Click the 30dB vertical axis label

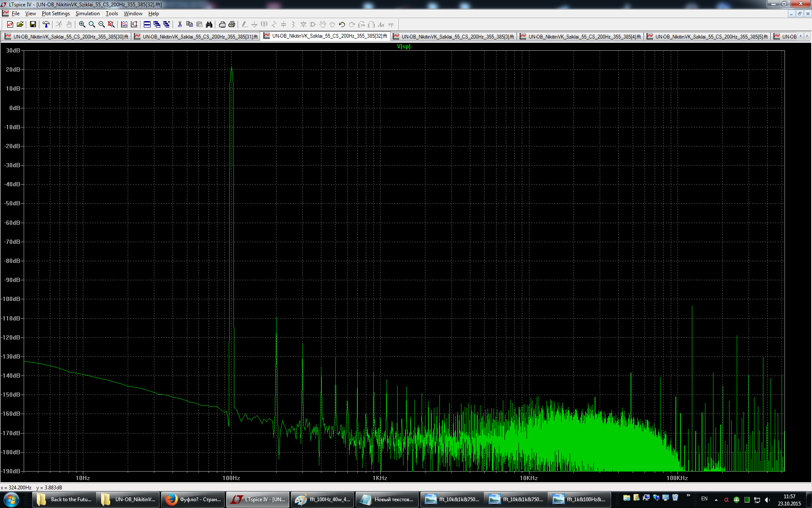(x=13, y=50)
